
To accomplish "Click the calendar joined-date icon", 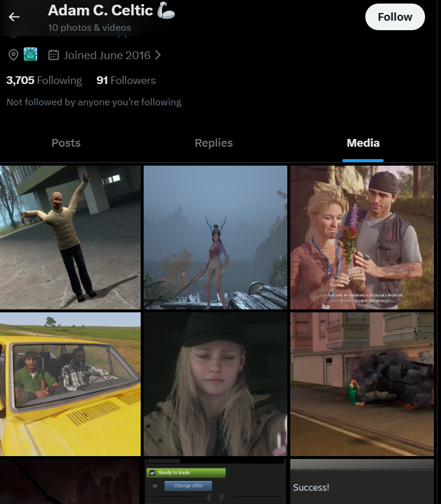I will (x=53, y=55).
